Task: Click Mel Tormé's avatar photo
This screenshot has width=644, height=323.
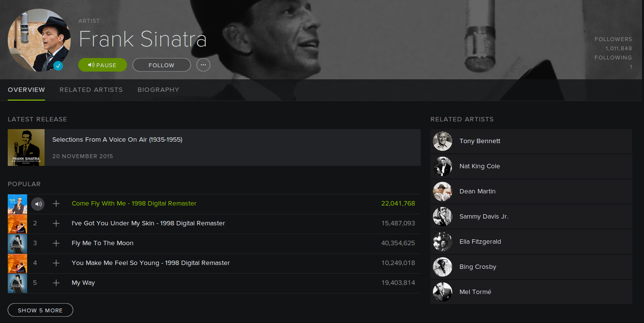Action: [x=443, y=292]
